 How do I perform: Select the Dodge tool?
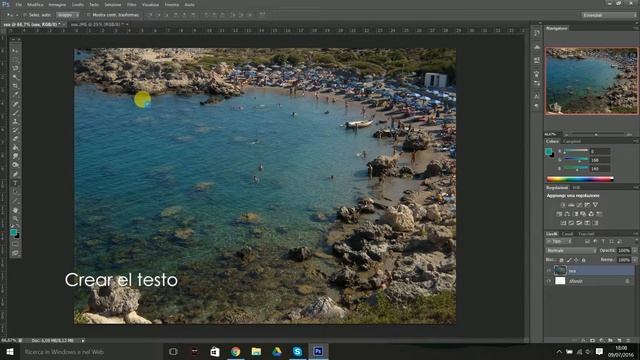tap(15, 165)
